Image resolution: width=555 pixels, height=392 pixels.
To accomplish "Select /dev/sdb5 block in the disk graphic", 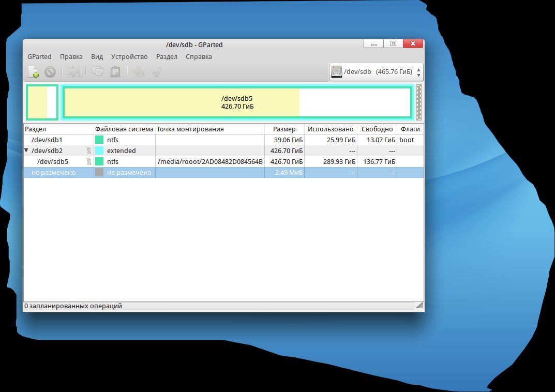I will point(237,102).
